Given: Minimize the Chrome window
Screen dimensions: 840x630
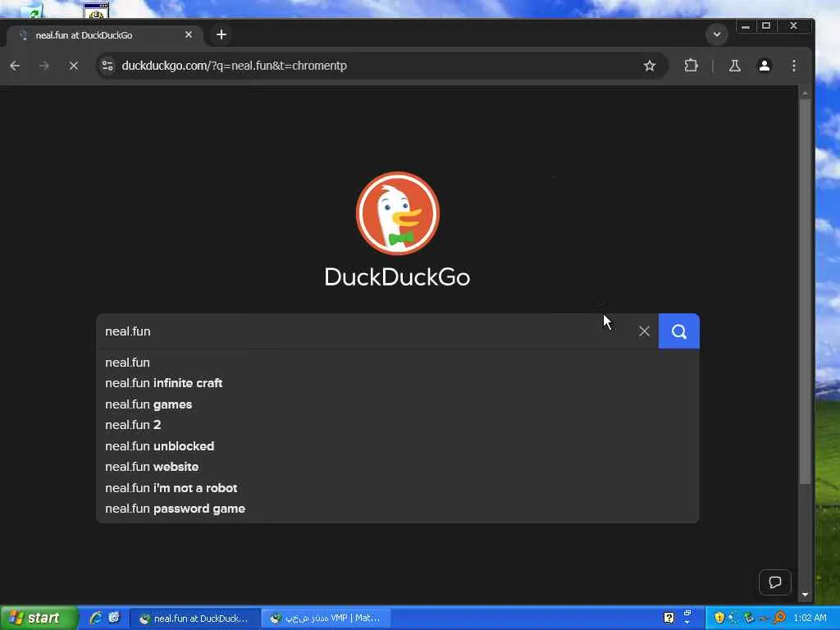Looking at the screenshot, I should click(x=745, y=26).
